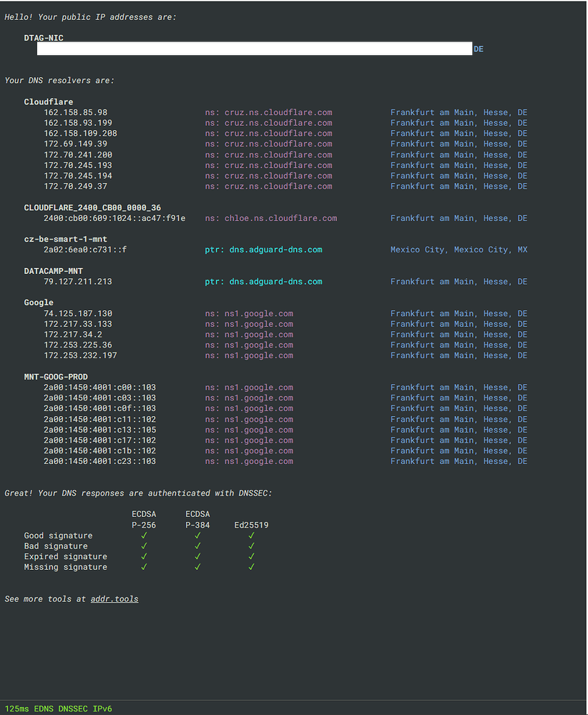Select IPv6 address 2a00:1450:4001:c03::103
The height and width of the screenshot is (715, 588).
coord(100,398)
